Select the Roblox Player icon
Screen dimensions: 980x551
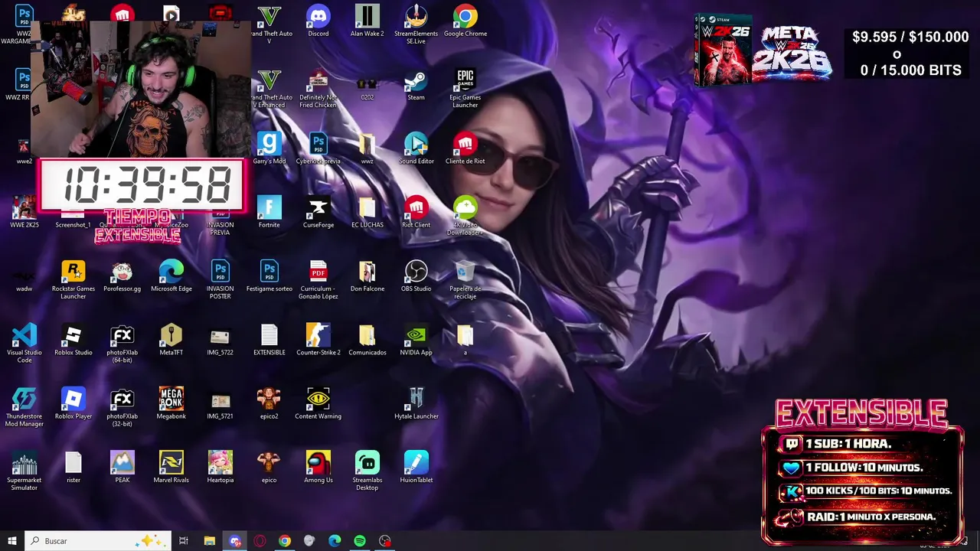pos(73,404)
